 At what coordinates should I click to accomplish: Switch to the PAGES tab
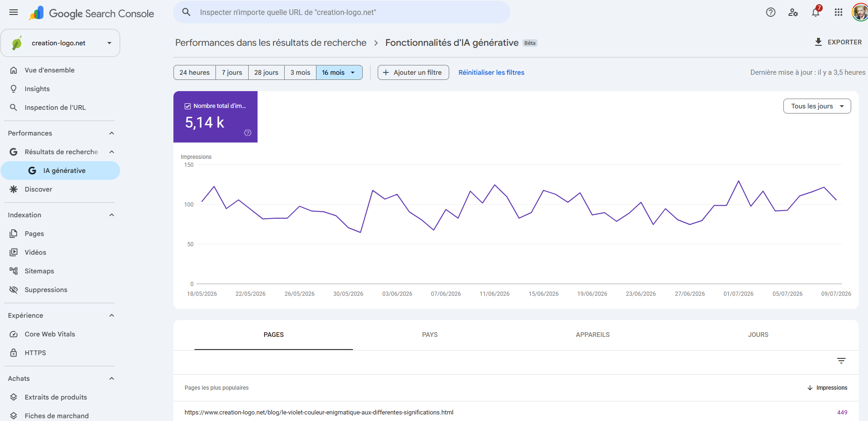(x=273, y=335)
